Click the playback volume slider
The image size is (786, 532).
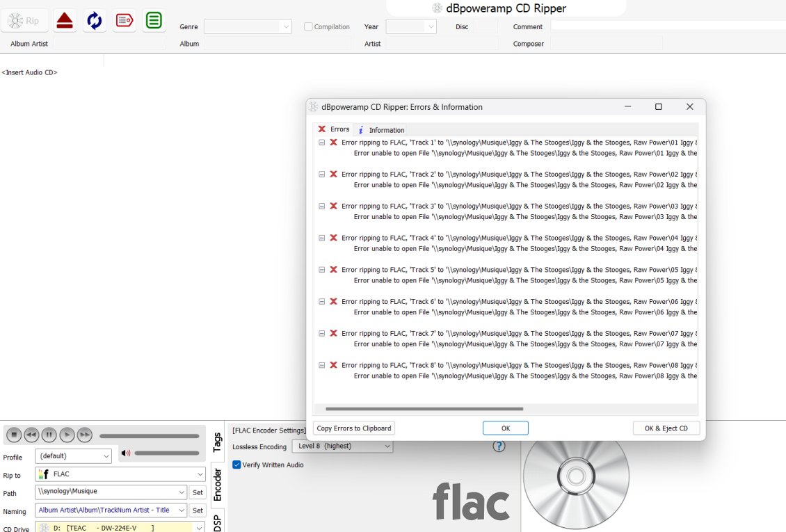click(166, 453)
